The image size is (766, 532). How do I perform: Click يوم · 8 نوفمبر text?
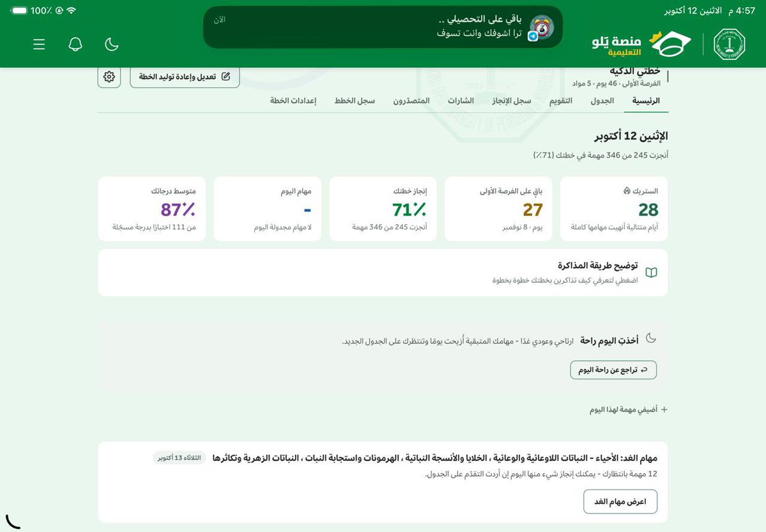tap(522, 227)
